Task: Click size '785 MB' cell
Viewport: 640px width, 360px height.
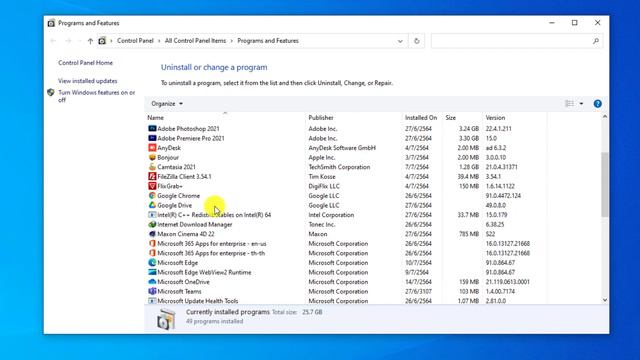Action: click(469, 234)
